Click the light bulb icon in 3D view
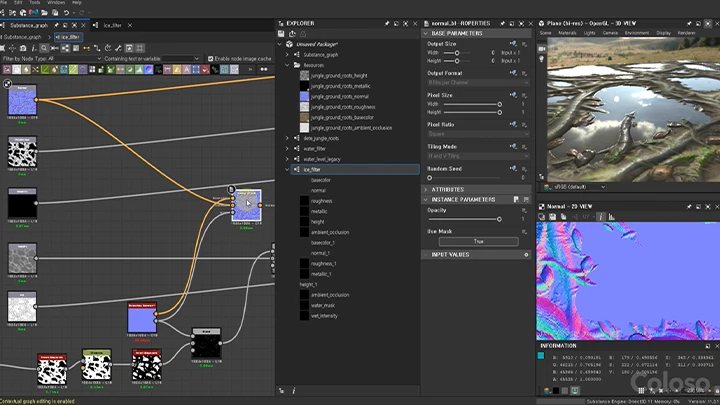720x405 pixels. (542, 59)
